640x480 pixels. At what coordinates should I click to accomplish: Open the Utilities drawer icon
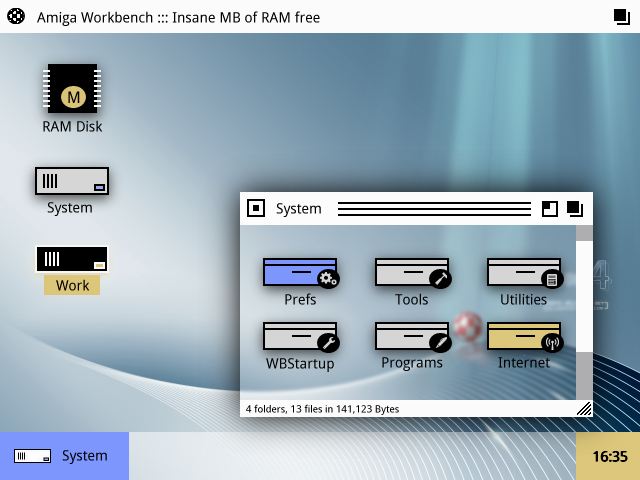coord(524,272)
